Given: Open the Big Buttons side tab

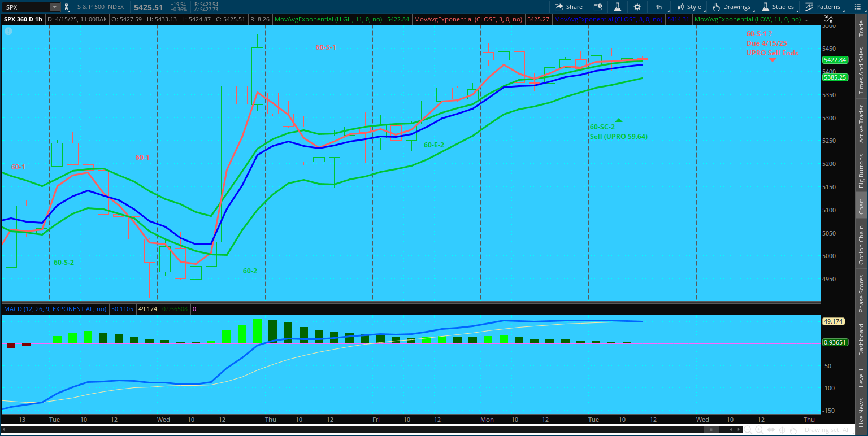Looking at the screenshot, I should click(x=861, y=171).
